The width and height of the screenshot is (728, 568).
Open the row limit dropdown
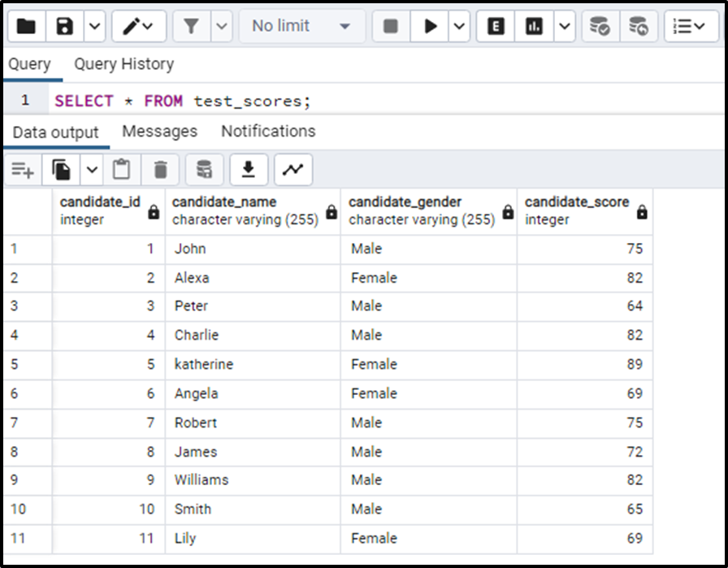click(301, 25)
